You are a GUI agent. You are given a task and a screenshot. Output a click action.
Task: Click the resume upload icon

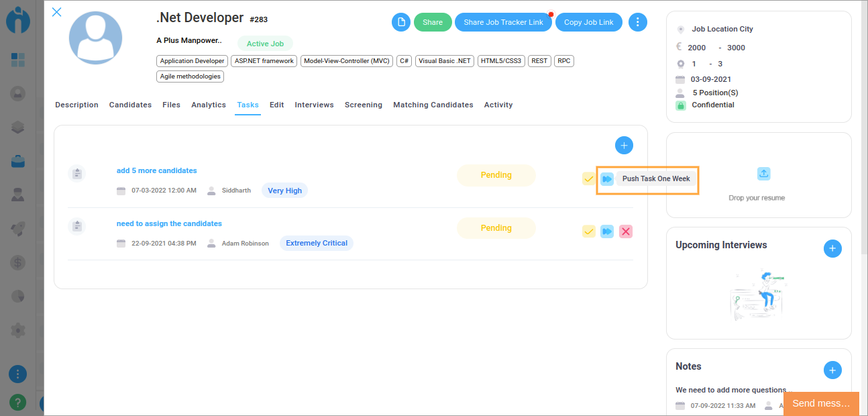(x=763, y=174)
